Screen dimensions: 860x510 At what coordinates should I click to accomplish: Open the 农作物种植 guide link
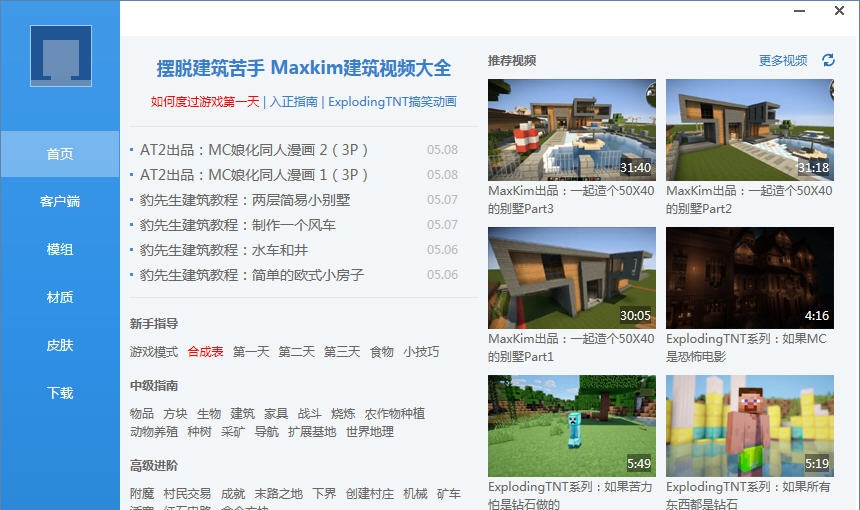click(395, 413)
